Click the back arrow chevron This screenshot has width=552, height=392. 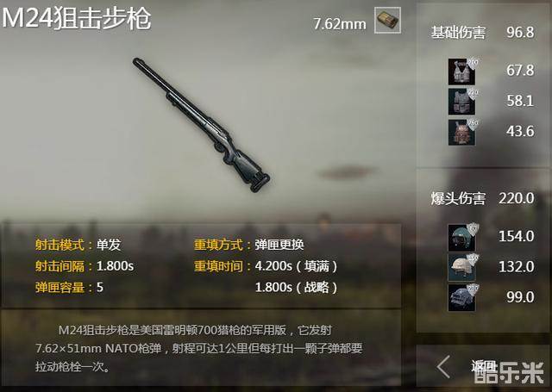443,367
